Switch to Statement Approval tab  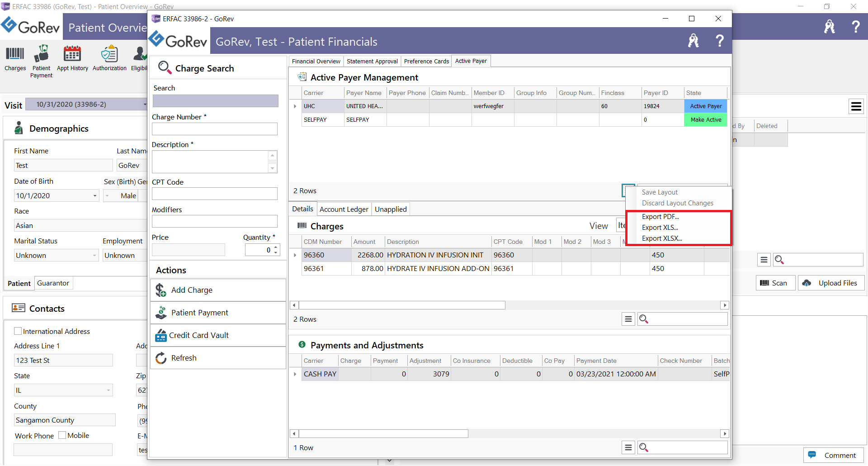tap(372, 61)
